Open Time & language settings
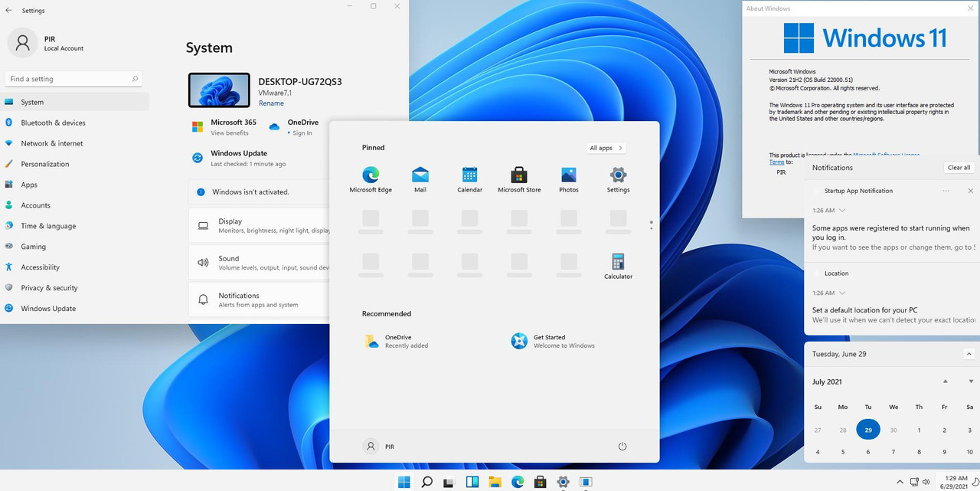 75,226
